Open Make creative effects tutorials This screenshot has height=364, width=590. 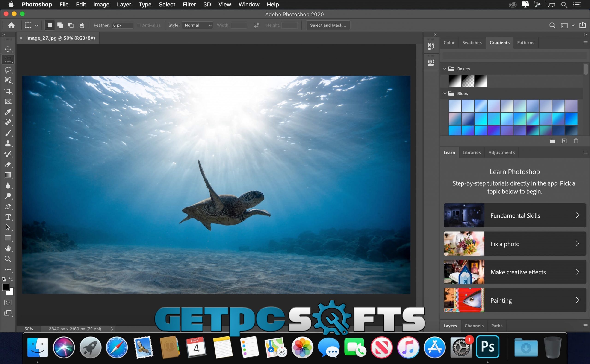coord(515,272)
